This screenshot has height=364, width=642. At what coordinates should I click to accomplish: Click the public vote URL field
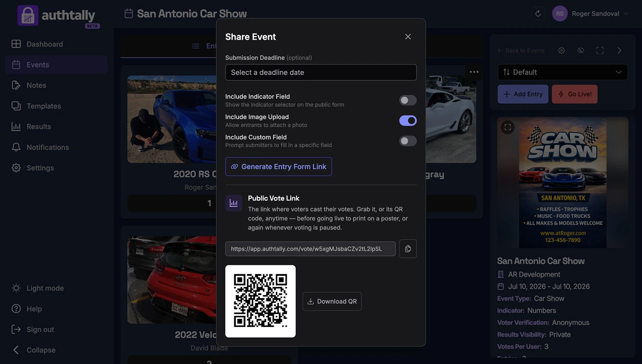pos(311,248)
